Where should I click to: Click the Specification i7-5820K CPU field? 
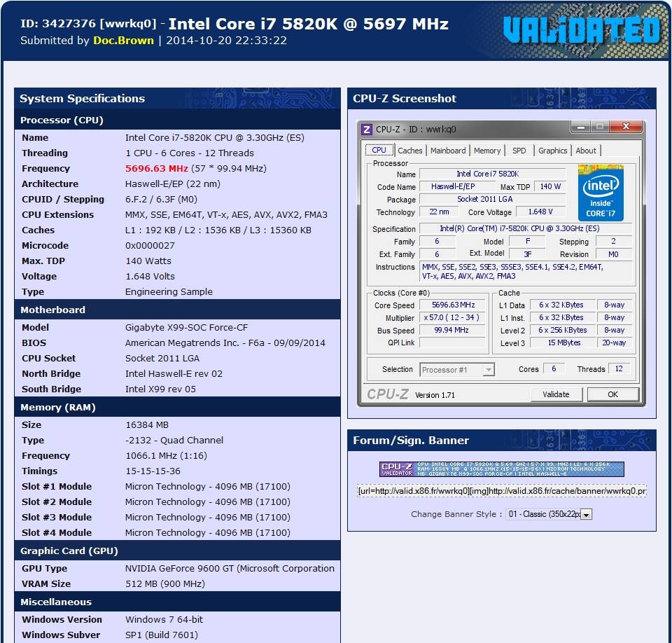point(526,228)
